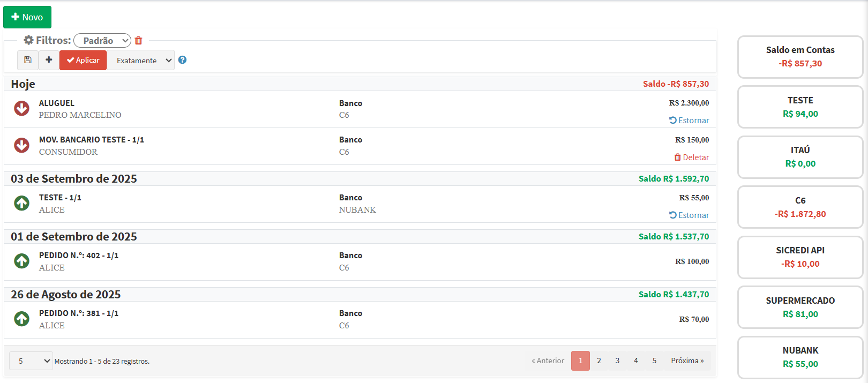Click Estornar on the ALUGUEL entry
This screenshot has height=383, width=868.
(689, 121)
